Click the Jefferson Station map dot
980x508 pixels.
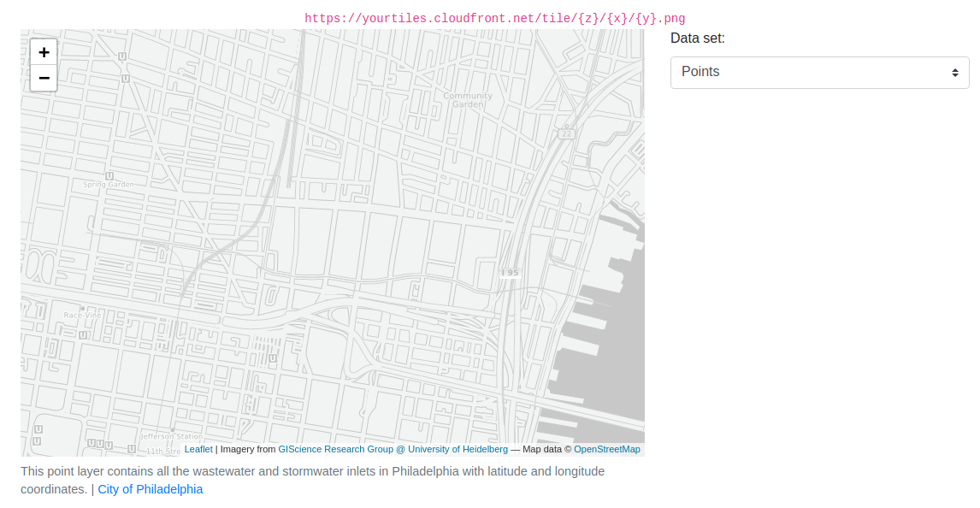pyautogui.click(x=173, y=429)
